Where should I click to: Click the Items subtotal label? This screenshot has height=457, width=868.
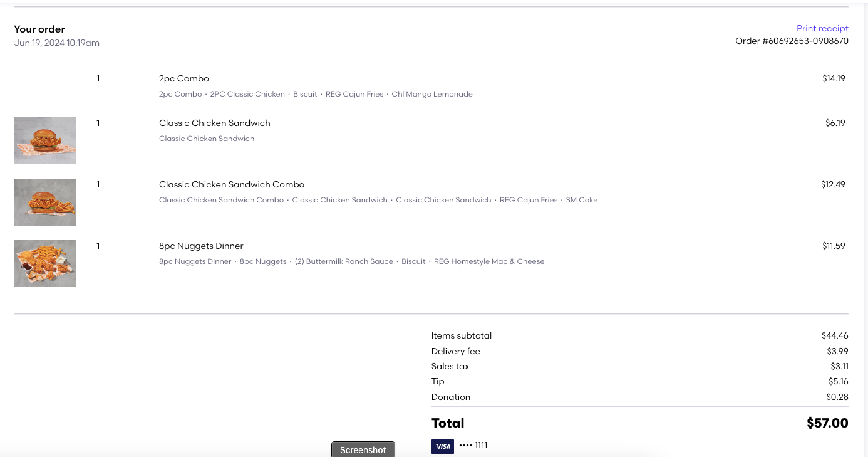462,335
